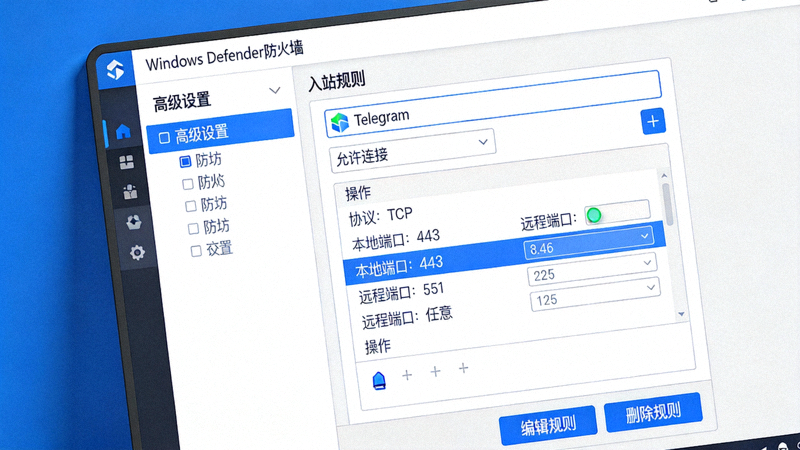800x450 pixels.
Task: Click the first plus icon beside bell
Action: tap(407, 376)
